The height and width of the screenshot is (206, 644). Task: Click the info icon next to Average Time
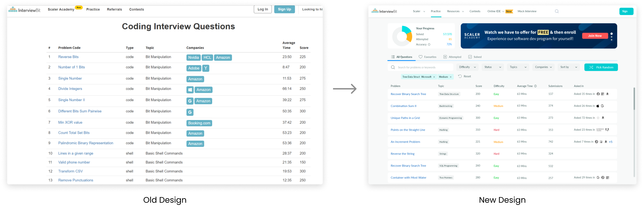click(535, 86)
